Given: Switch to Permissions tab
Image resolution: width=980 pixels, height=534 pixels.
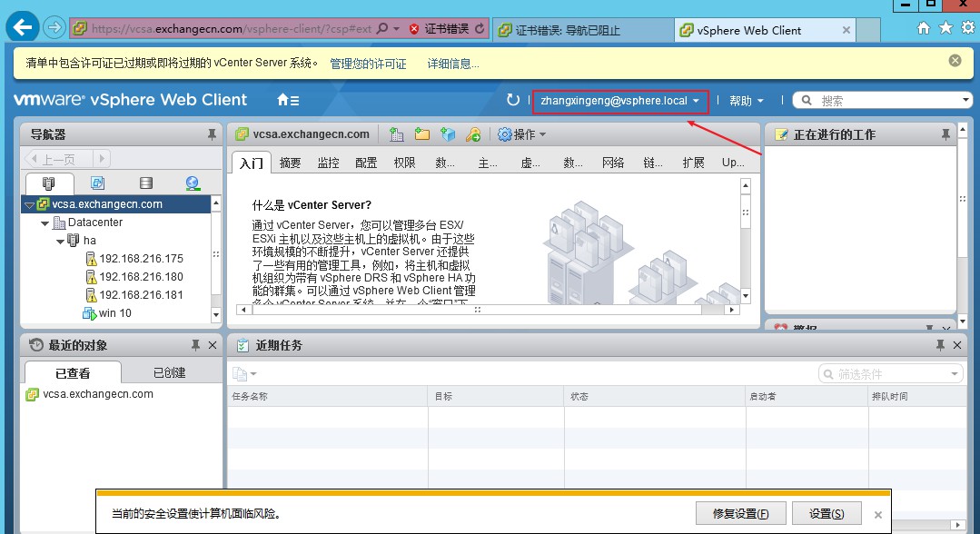Looking at the screenshot, I should coord(404,163).
